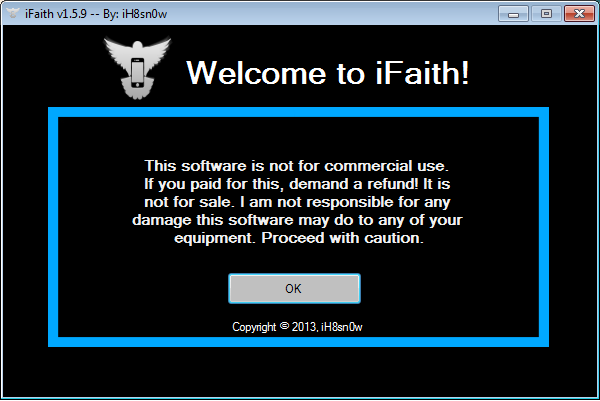The image size is (600, 401).
Task: Minimize the iFaith window
Action: [516, 13]
